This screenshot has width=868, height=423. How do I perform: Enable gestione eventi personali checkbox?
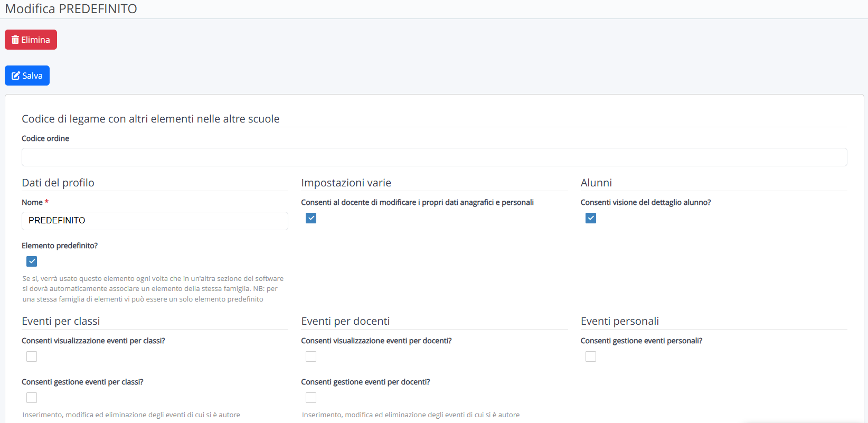click(x=590, y=356)
